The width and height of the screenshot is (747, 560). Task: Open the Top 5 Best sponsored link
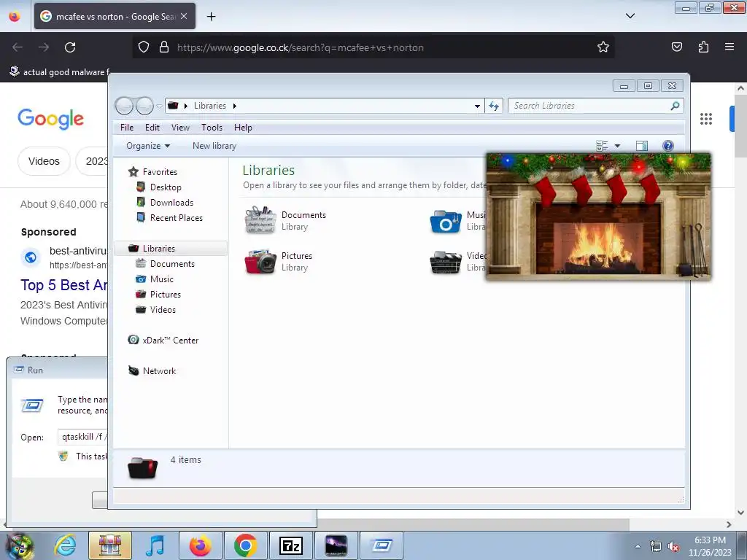pyautogui.click(x=64, y=285)
